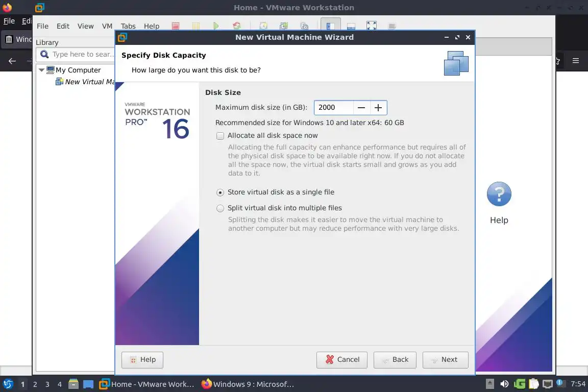
Task: Open the snapshot manager toolbar icon
Action: coord(304,26)
